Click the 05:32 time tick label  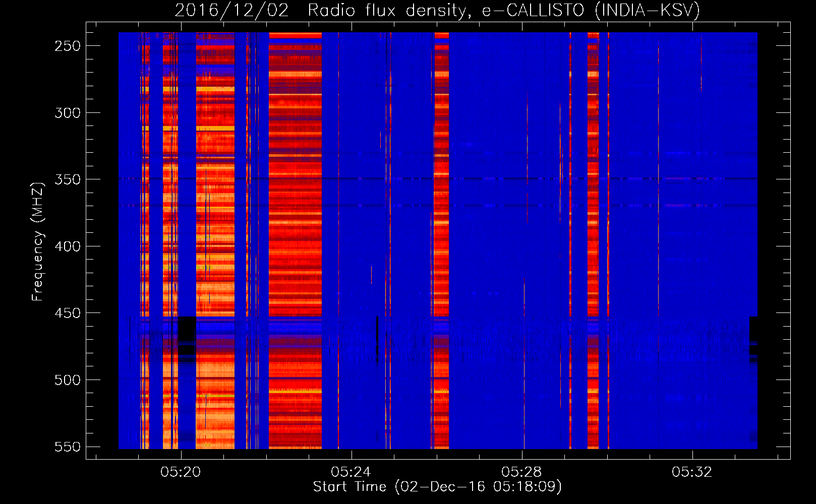[x=692, y=472]
